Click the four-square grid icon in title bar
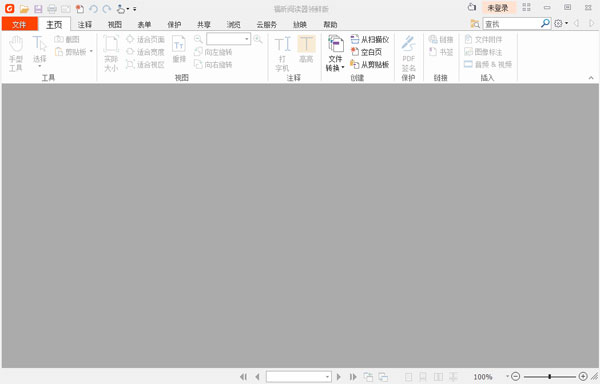 coord(527,7)
